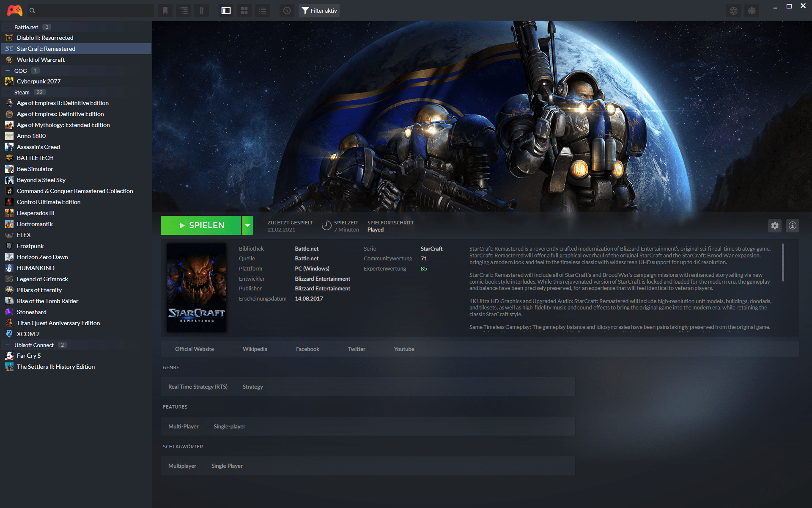This screenshot has width=812, height=508.
Task: Click Blizzard Entertainment beside Publisher
Action: [x=323, y=288]
